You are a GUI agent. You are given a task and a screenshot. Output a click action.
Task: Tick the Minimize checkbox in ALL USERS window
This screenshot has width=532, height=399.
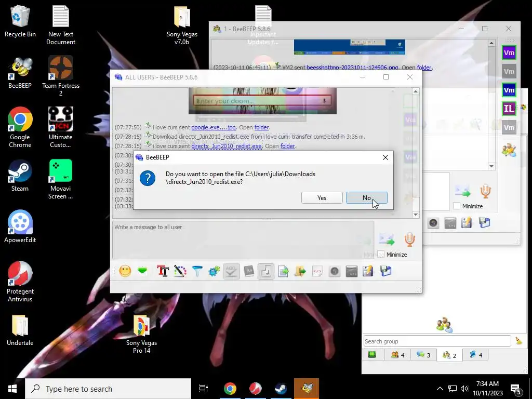pos(381,255)
